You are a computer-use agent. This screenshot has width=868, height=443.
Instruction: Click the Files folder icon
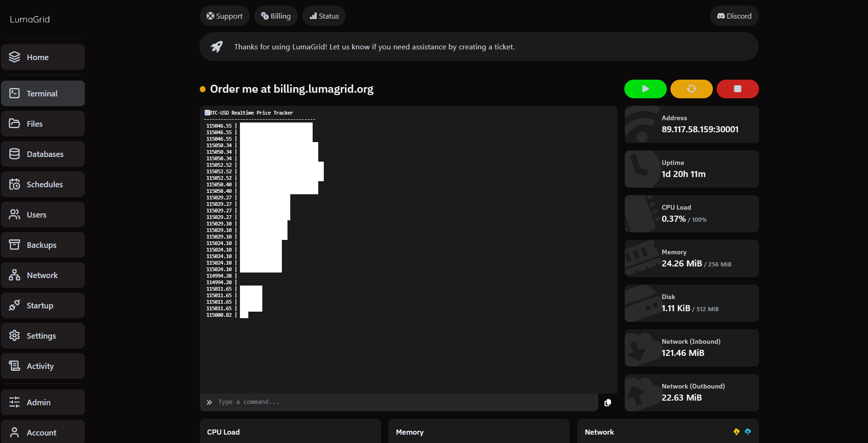click(x=14, y=123)
